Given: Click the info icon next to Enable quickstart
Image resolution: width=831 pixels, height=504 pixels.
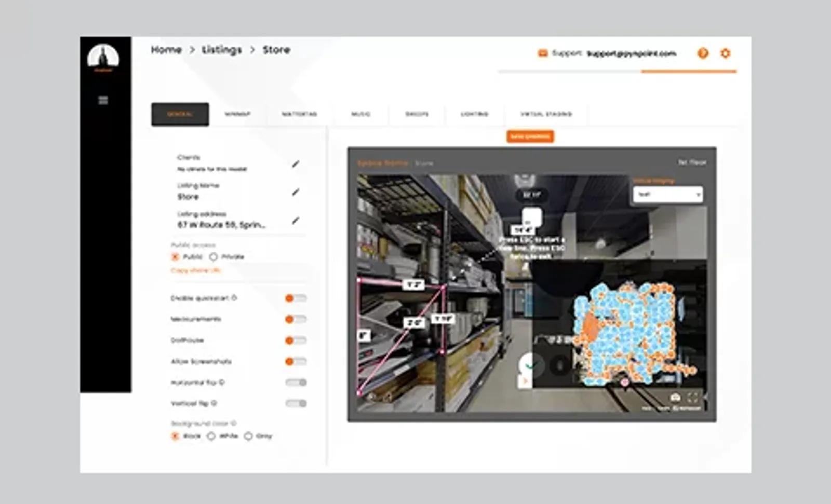Looking at the screenshot, I should click(234, 298).
